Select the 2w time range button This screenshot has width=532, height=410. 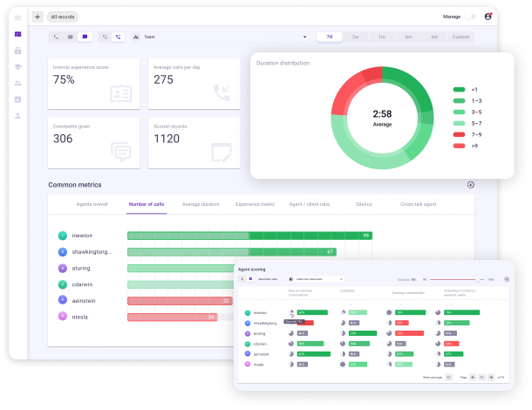pyautogui.click(x=355, y=38)
